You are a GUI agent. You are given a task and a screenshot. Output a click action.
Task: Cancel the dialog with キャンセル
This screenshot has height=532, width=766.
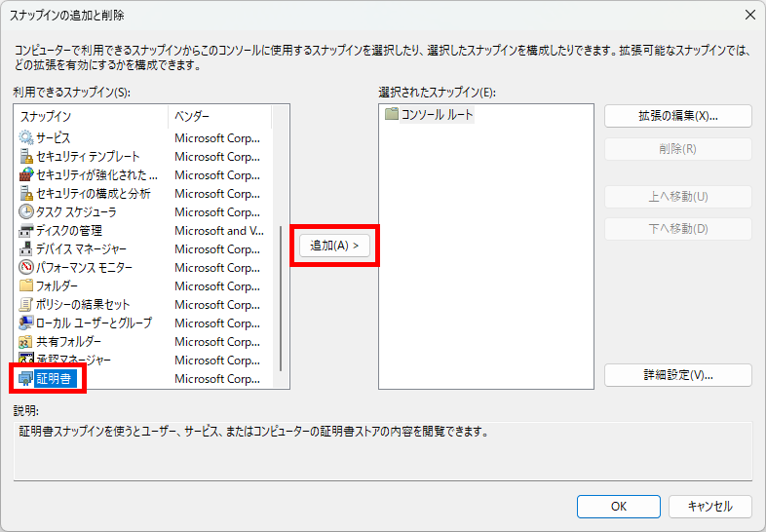[709, 507]
